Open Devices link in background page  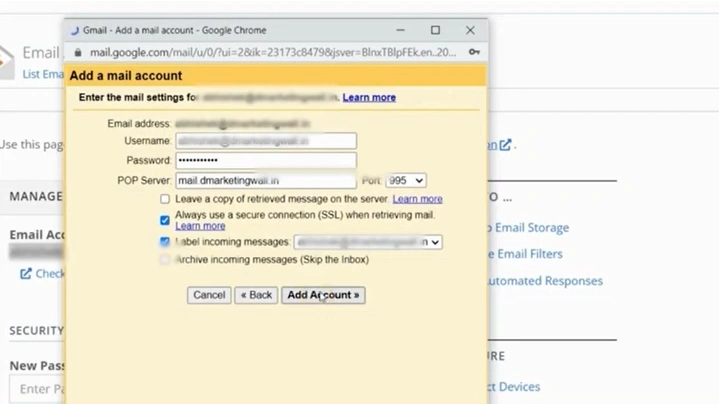pyautogui.click(x=514, y=387)
